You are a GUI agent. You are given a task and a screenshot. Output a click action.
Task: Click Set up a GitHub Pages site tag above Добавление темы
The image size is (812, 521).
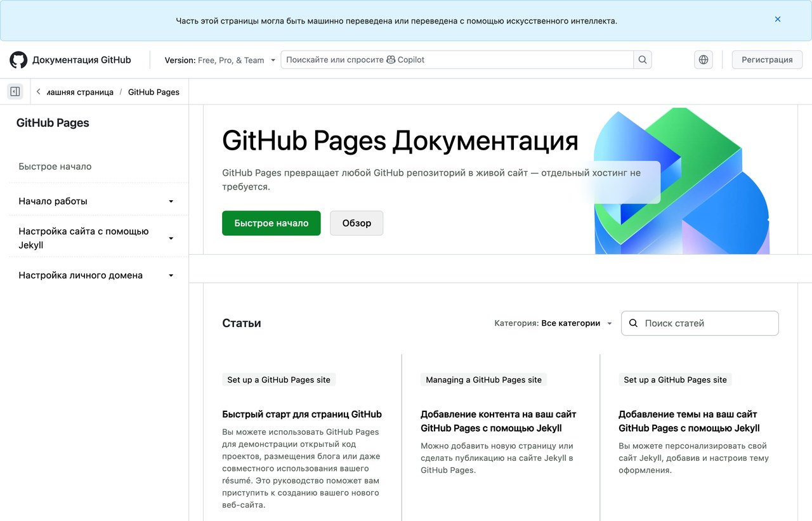(x=675, y=380)
